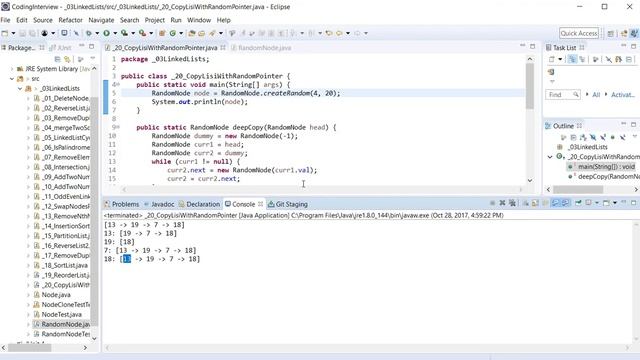Maximize the Console view panel
Image resolution: width=640 pixels, height=360 pixels.
tap(633, 203)
